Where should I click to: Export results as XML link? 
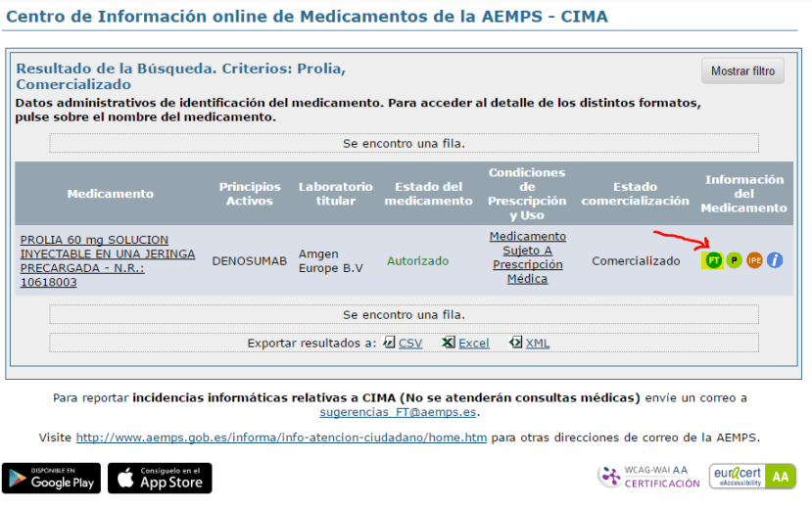538,343
